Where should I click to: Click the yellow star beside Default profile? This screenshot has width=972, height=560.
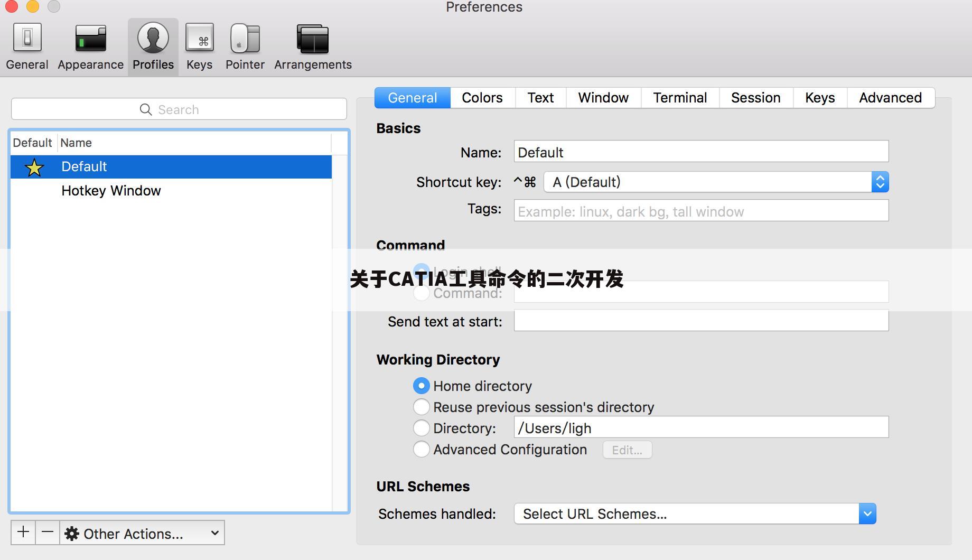point(34,167)
